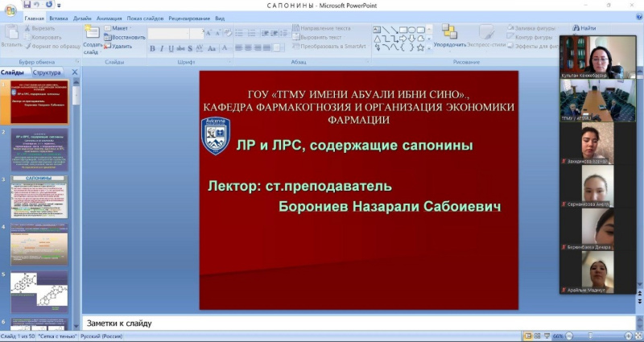Click the line spacing button
This screenshot has height=342, width=644.
[285, 33]
